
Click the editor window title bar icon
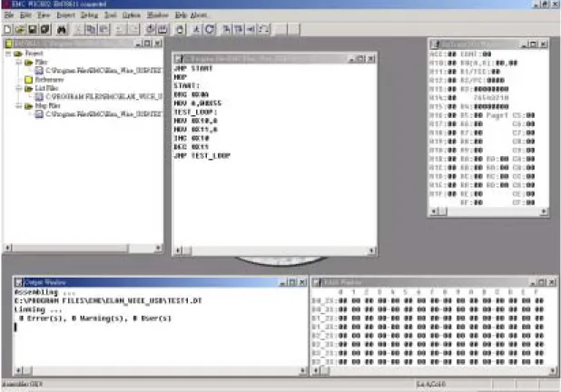(x=178, y=59)
